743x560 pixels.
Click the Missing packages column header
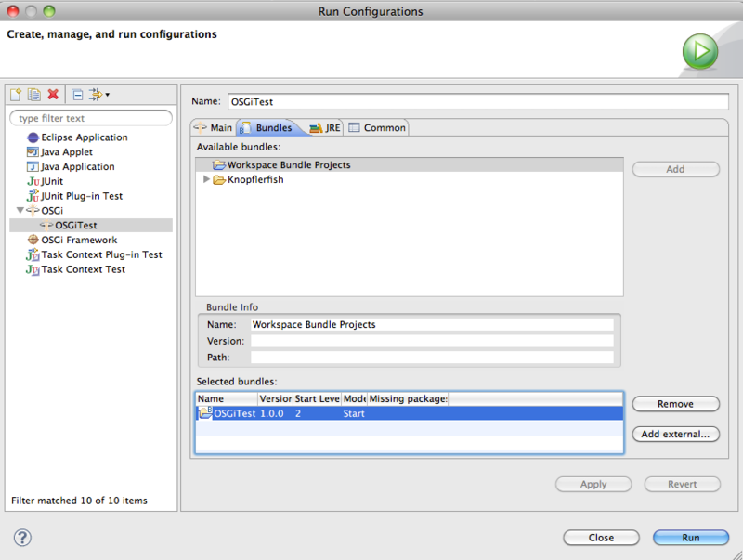point(408,399)
